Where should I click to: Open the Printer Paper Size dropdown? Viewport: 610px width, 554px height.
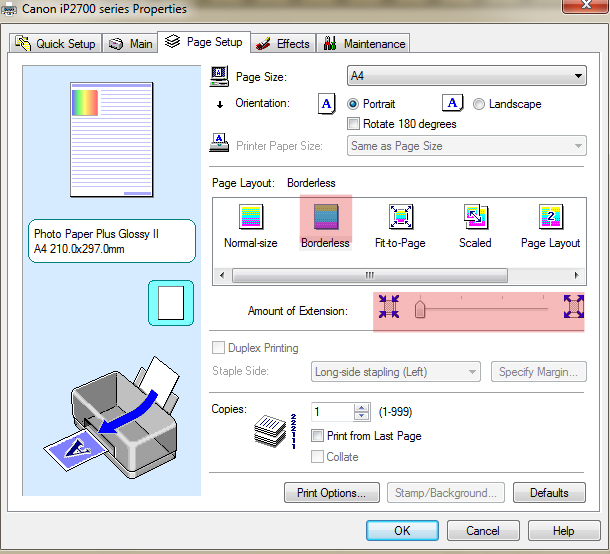coord(466,146)
